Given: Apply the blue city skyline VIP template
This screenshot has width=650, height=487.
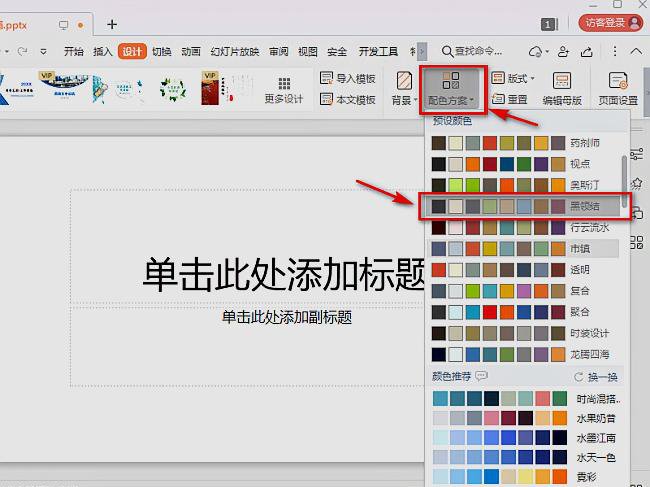Looking at the screenshot, I should (x=64, y=86).
